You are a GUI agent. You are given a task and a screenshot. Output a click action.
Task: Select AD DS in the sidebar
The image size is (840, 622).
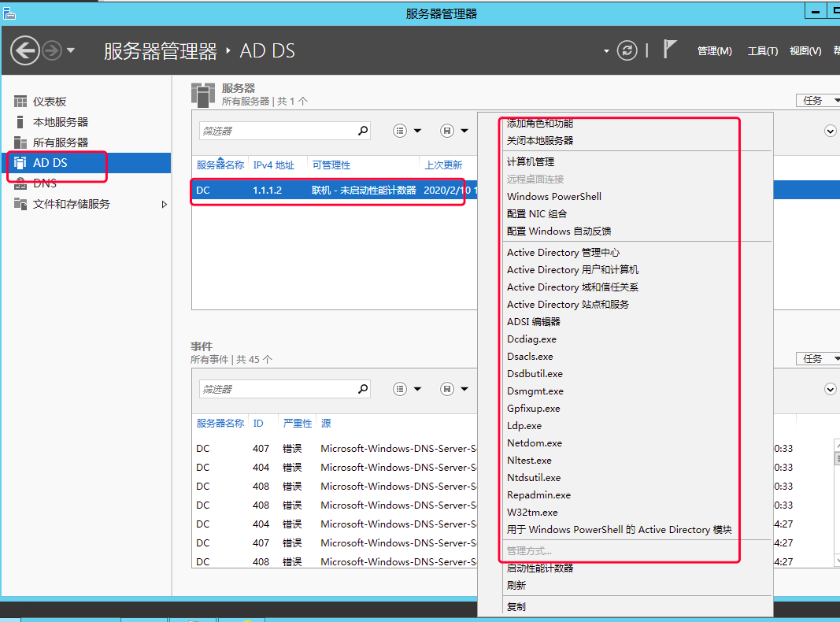[87, 163]
